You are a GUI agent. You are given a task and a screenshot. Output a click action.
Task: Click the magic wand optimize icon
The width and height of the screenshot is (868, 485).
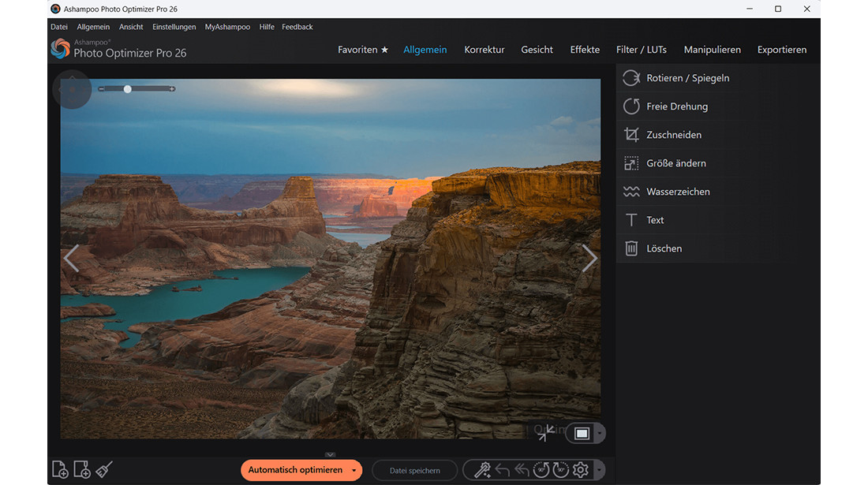pyautogui.click(x=482, y=470)
